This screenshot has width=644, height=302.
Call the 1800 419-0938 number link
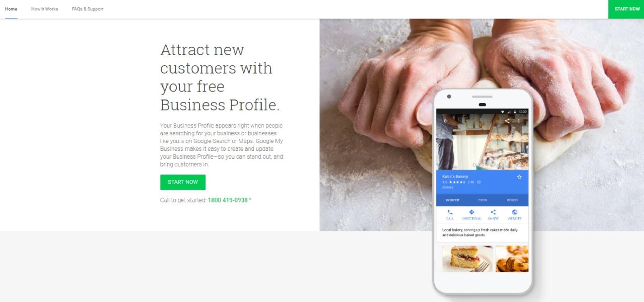click(228, 200)
